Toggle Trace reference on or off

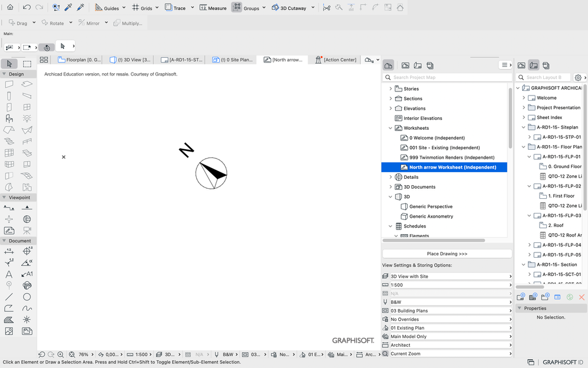(175, 8)
